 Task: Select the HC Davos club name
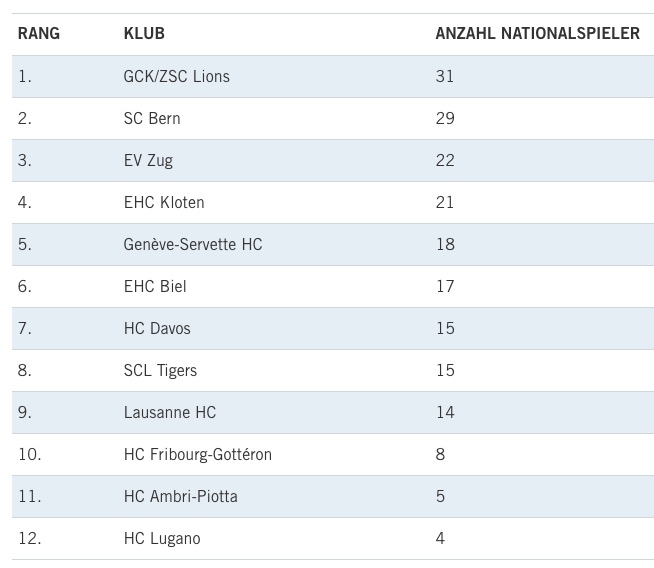tap(157, 328)
